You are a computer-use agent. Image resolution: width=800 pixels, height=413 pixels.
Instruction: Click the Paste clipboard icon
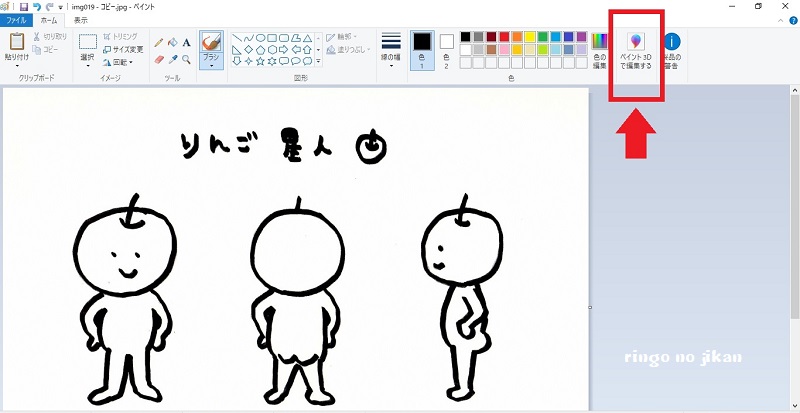17,41
